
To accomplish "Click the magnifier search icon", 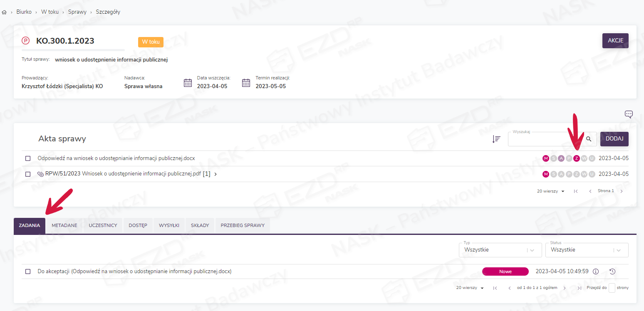I will point(589,139).
